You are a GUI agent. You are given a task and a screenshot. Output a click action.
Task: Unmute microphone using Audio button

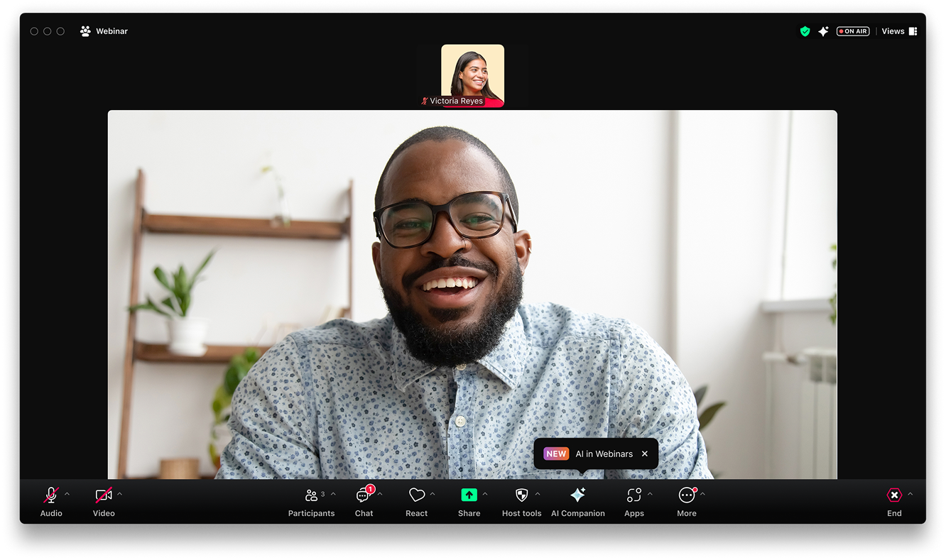tap(51, 495)
